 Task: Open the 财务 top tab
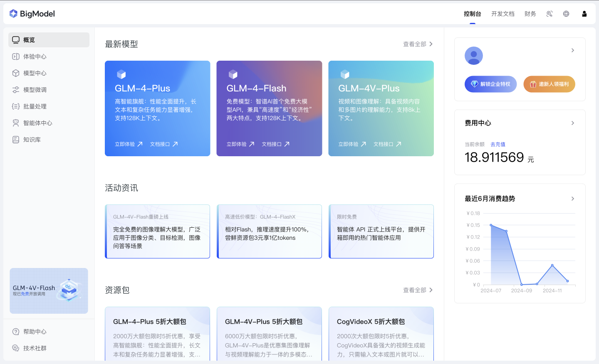point(530,14)
